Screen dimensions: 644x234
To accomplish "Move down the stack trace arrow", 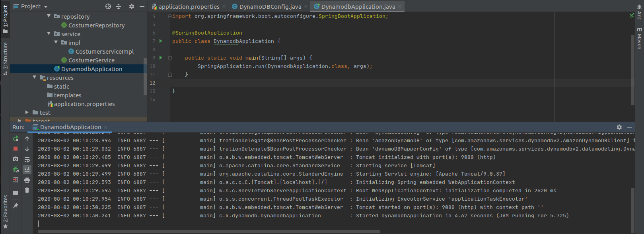I will pyautogui.click(x=27, y=149).
